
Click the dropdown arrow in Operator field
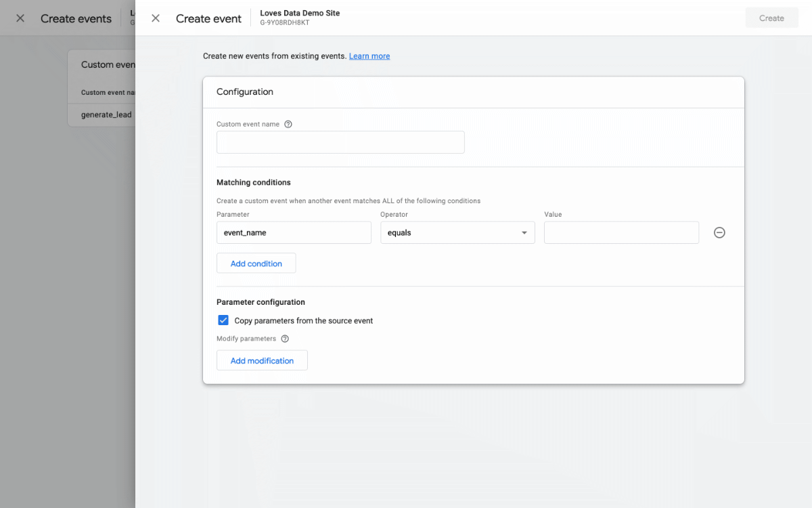point(524,233)
